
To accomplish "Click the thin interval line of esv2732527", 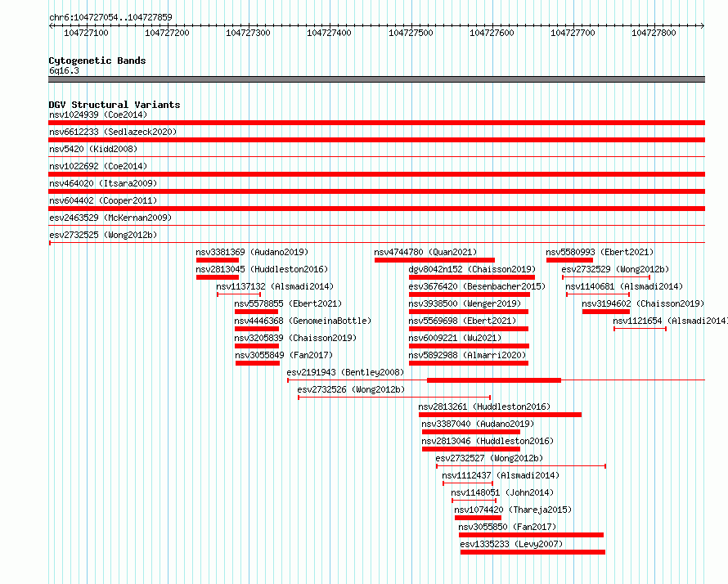I will click(x=521, y=466).
